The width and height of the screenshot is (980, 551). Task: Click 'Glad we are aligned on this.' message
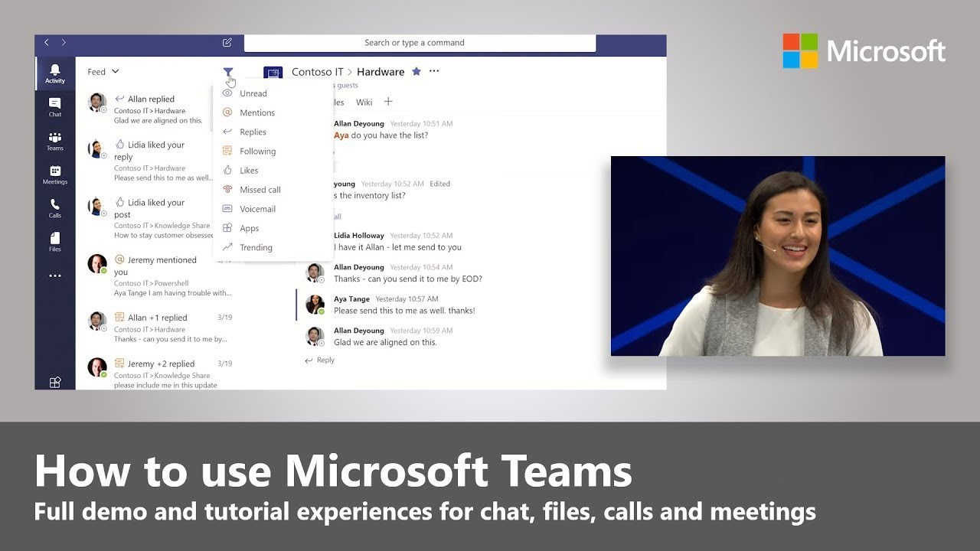385,342
